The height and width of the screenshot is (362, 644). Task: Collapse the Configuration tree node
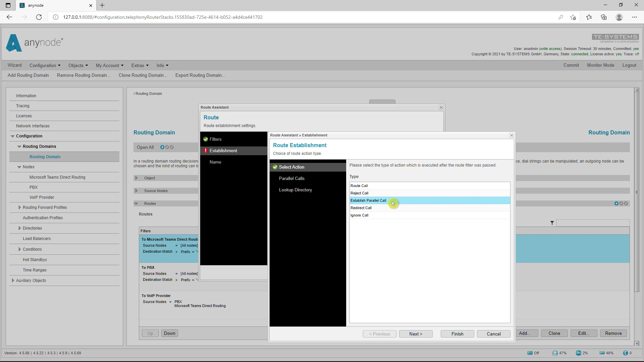coord(13,136)
